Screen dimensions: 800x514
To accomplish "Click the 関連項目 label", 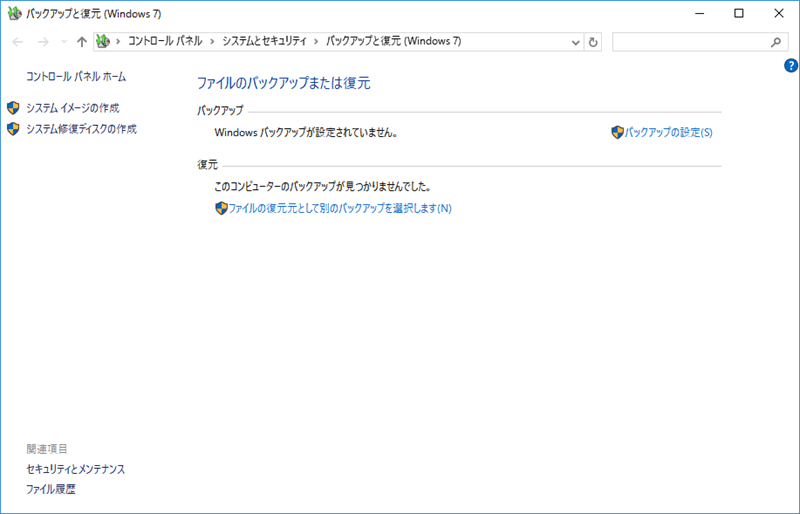I will (47, 449).
